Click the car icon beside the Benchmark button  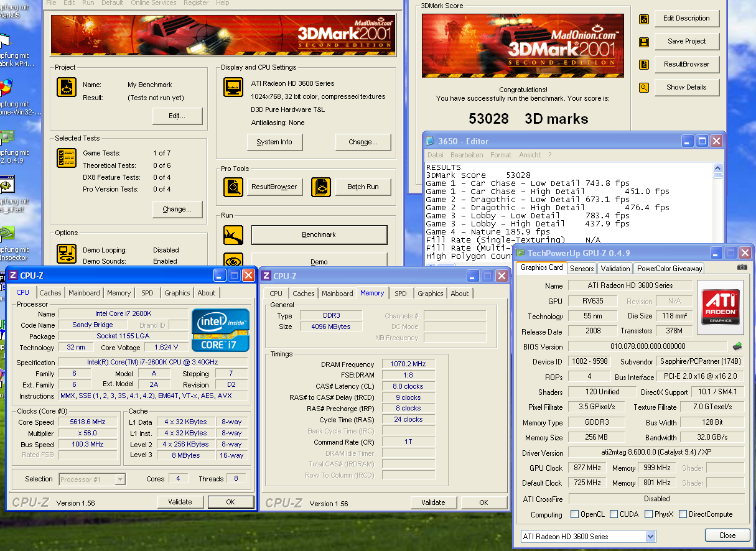[233, 235]
